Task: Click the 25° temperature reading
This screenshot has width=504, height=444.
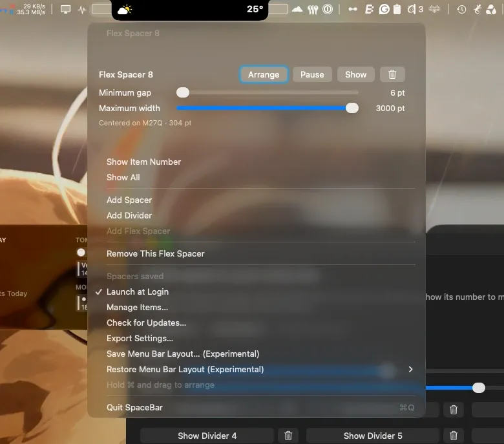Action: coord(255,9)
